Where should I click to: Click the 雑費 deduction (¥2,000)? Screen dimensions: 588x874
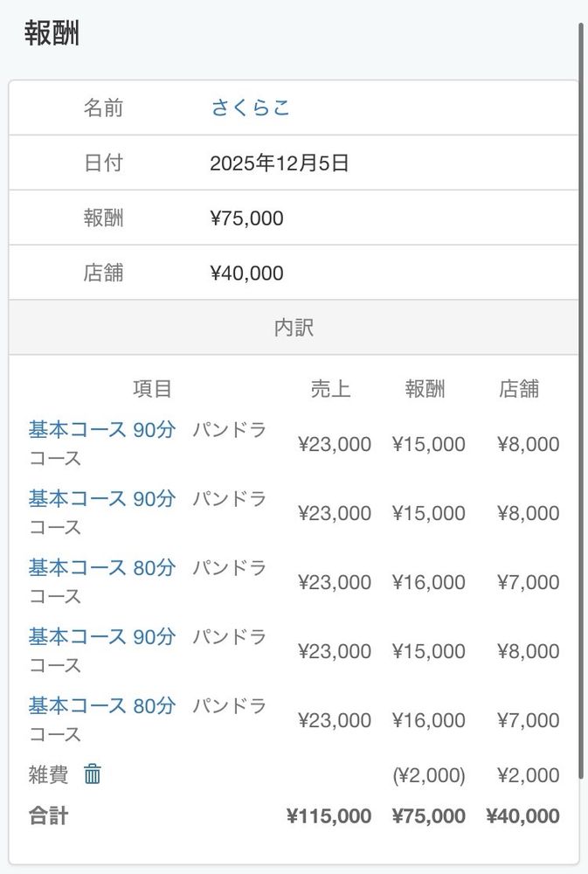[429, 774]
